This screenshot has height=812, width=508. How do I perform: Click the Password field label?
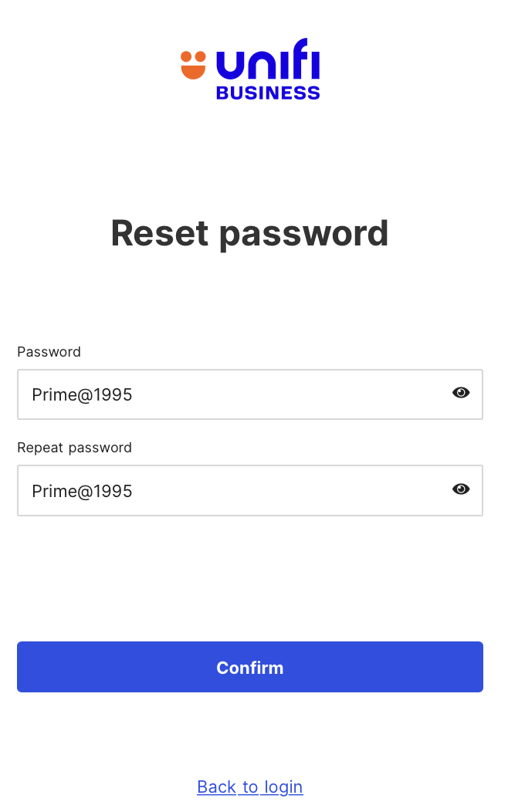click(x=49, y=352)
